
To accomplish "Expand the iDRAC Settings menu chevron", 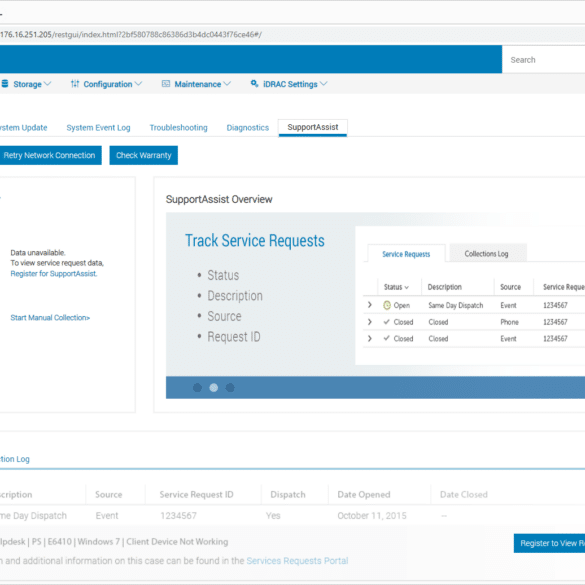I will click(x=323, y=84).
